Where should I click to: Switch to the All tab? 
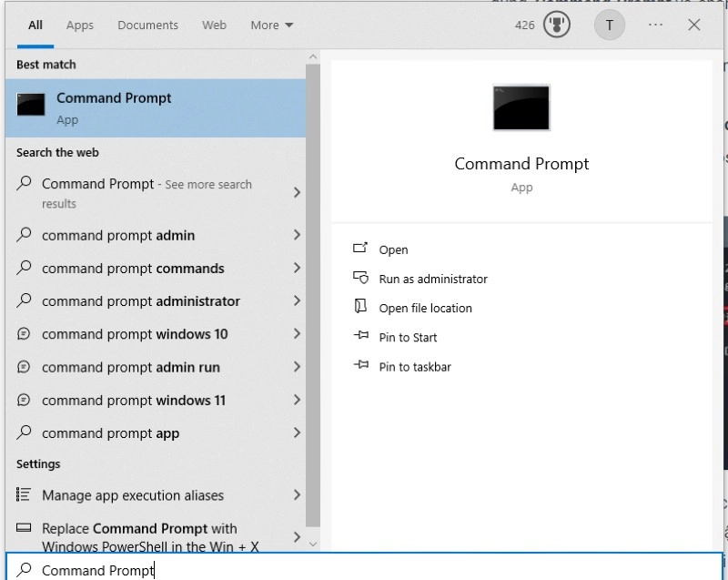point(35,25)
